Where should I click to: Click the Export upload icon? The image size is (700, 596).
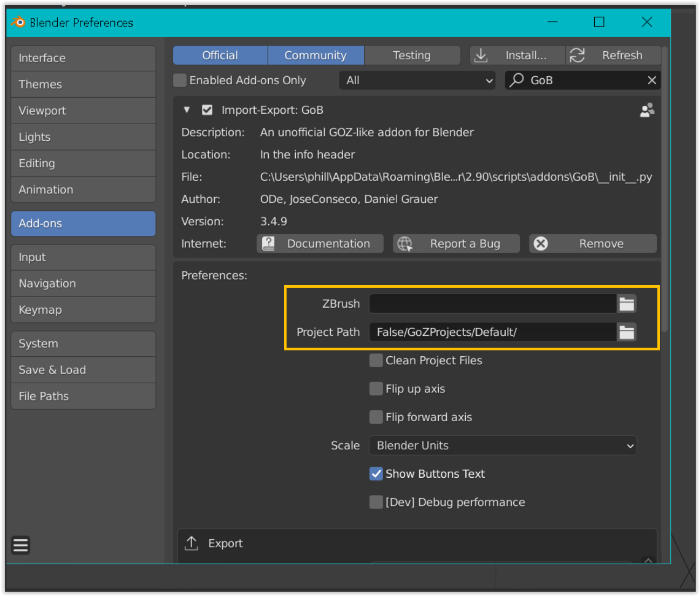click(192, 543)
